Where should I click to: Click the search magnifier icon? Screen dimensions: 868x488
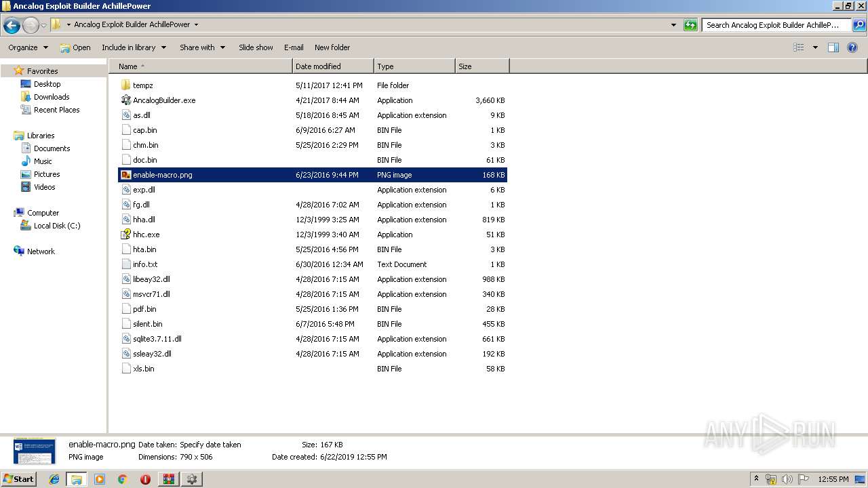pos(859,25)
